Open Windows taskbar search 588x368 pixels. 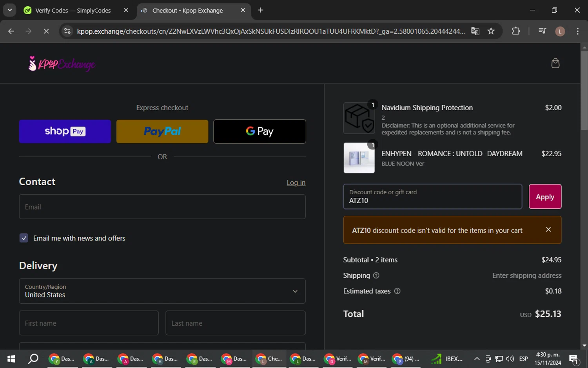(33, 359)
